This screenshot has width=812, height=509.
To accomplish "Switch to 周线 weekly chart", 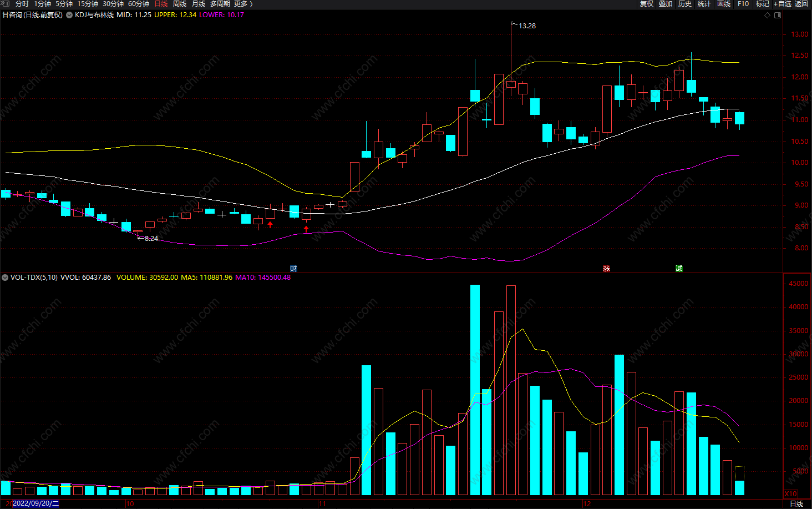I will 180,4.
